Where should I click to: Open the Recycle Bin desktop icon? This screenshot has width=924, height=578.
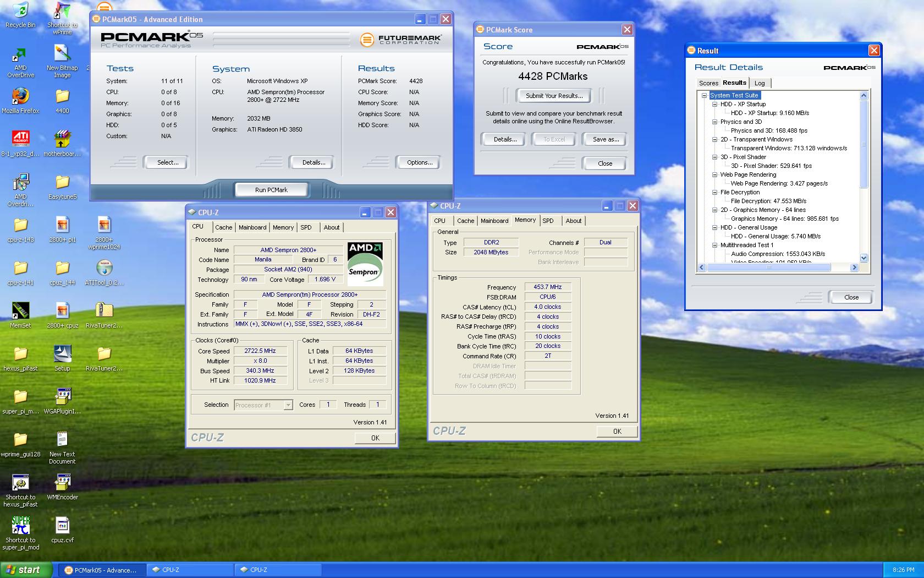coord(20,15)
